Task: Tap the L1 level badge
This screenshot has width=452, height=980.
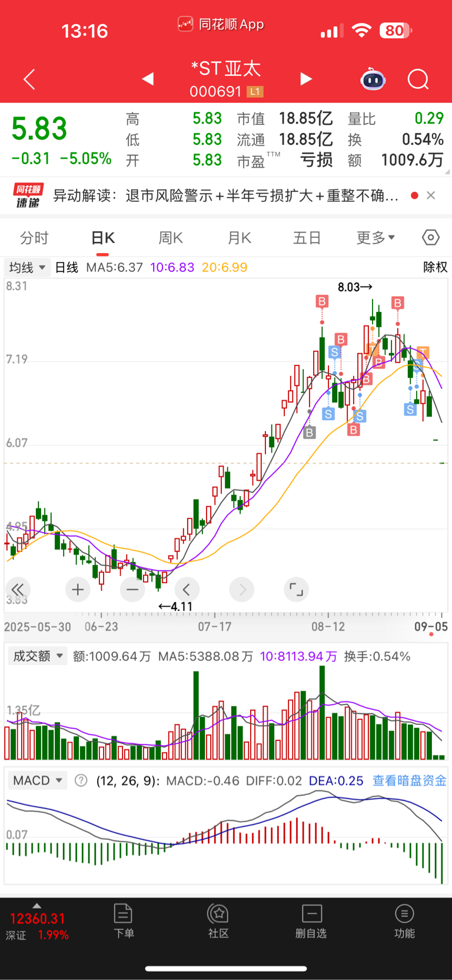Action: click(x=255, y=92)
